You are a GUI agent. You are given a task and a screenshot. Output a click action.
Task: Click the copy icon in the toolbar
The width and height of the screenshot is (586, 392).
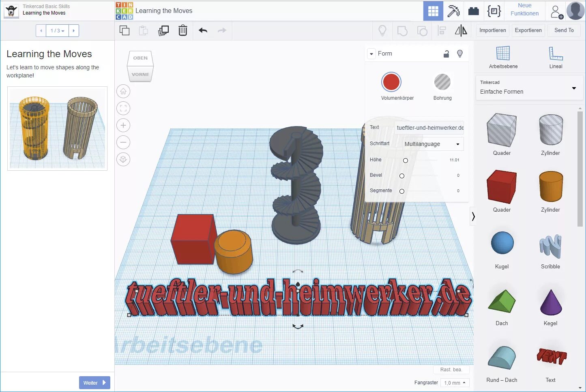click(x=124, y=30)
